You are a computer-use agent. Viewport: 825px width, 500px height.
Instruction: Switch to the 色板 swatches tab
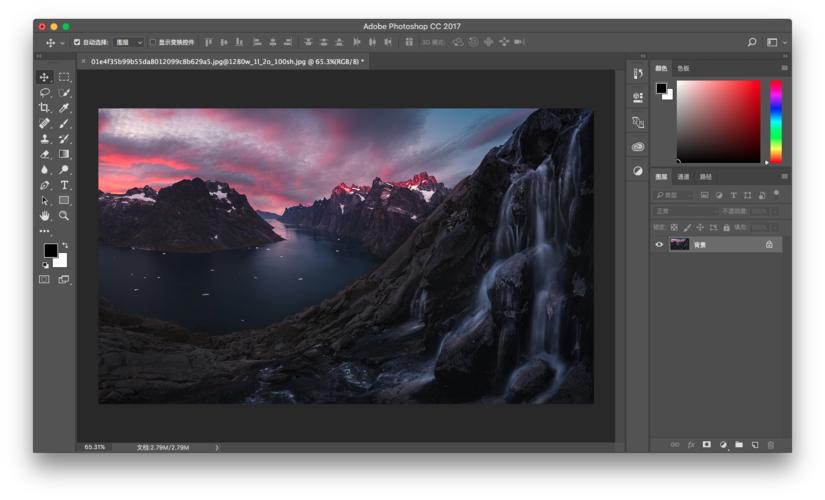pos(683,68)
